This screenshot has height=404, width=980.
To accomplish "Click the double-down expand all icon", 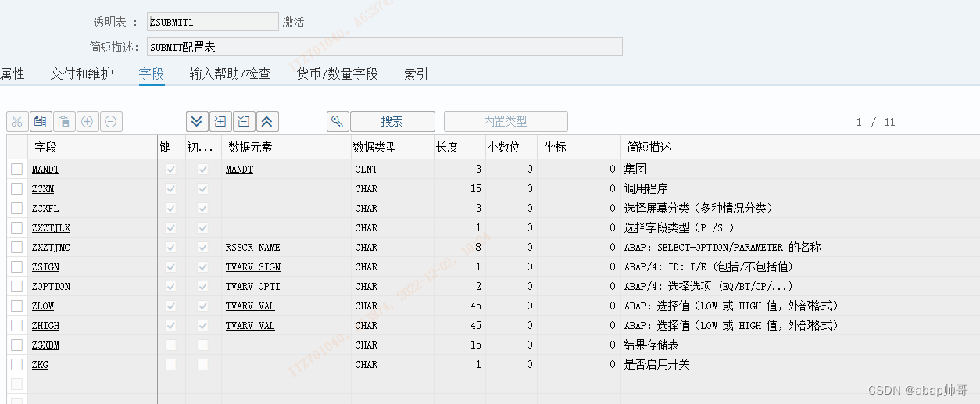I will (x=197, y=121).
